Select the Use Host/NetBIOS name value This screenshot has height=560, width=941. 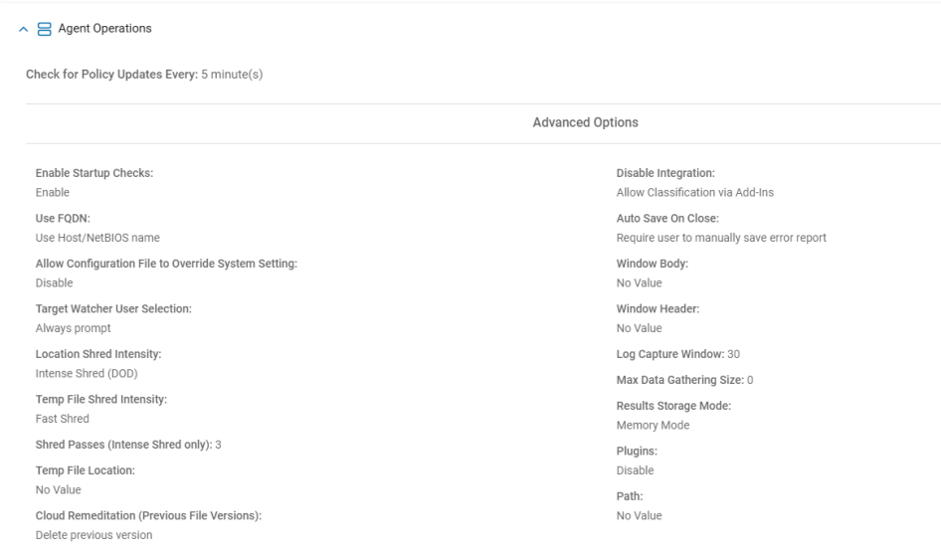coord(97,238)
